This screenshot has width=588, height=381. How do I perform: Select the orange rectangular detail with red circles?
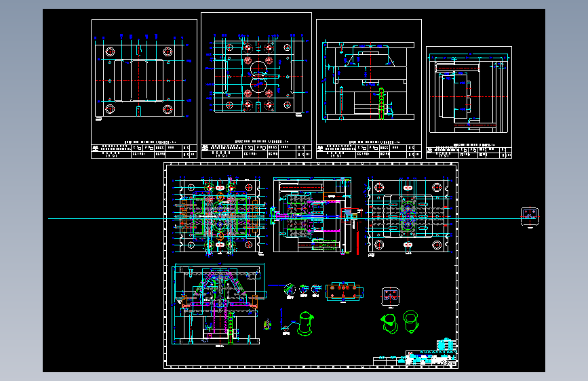(x=343, y=292)
